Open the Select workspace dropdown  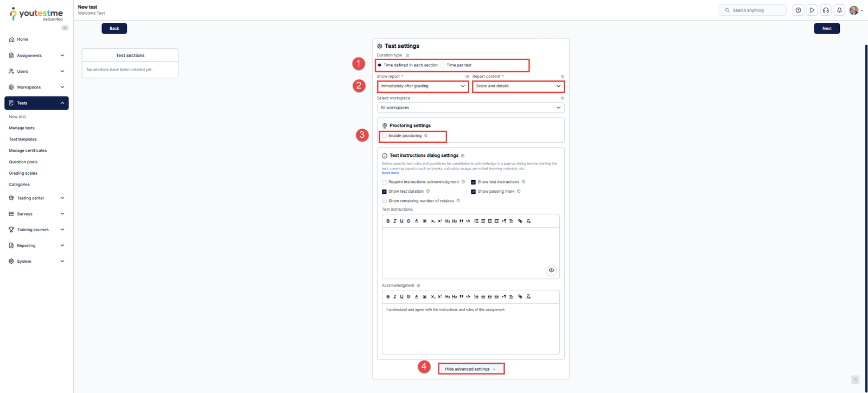coord(470,107)
